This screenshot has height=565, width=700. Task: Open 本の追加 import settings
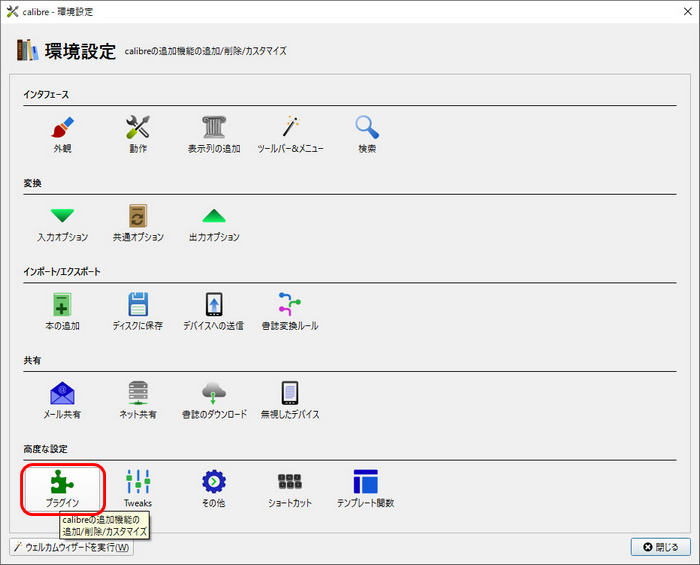coord(62,312)
